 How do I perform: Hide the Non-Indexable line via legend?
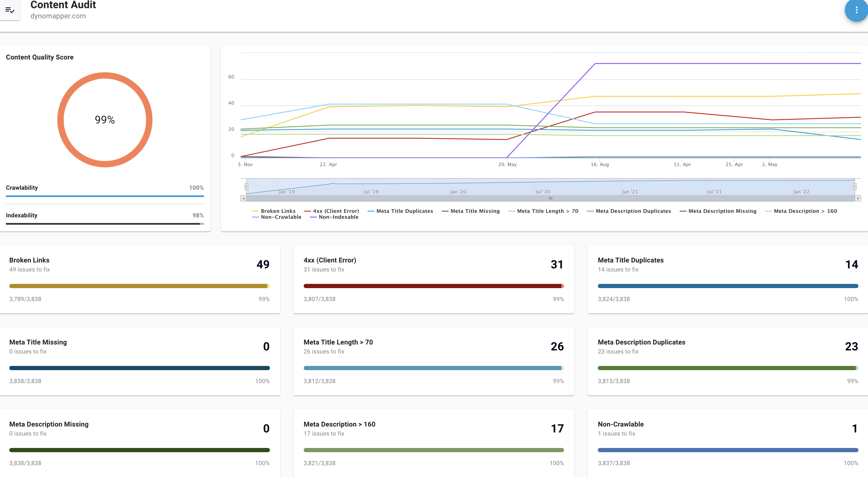point(338,217)
